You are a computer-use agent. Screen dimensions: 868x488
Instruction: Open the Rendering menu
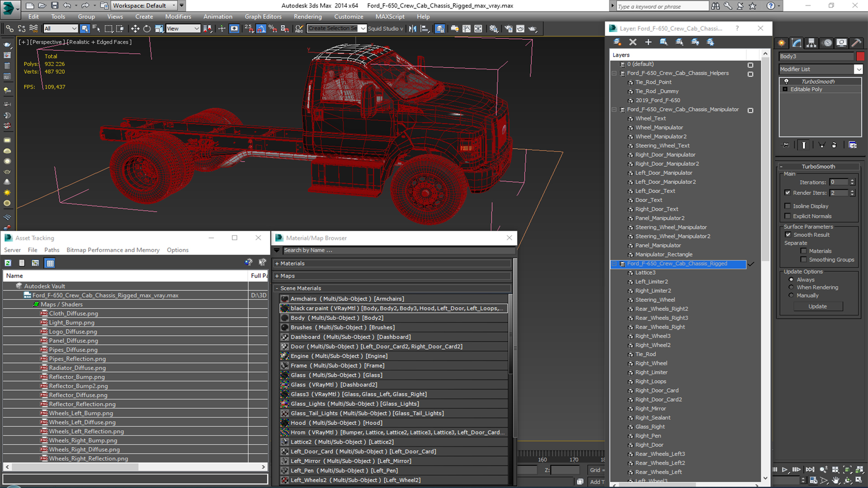[x=307, y=17]
